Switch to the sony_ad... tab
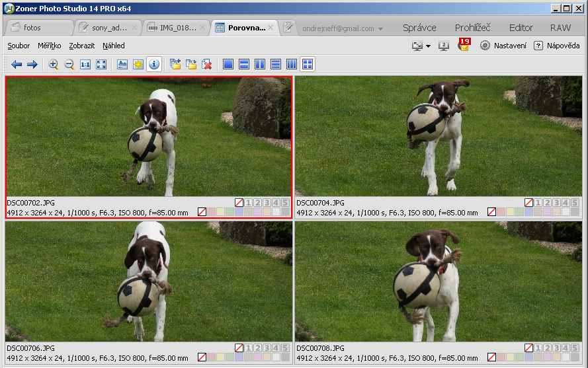 (106, 28)
